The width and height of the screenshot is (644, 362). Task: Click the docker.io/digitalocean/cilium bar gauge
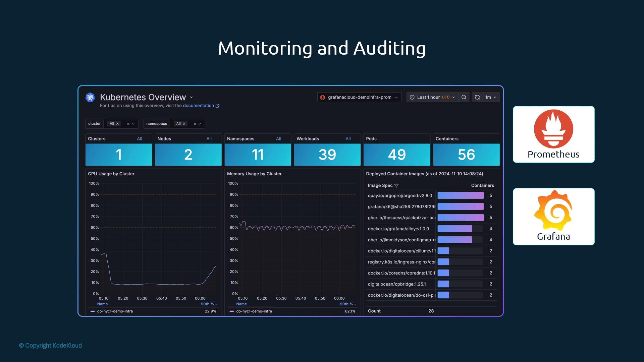[460, 251]
